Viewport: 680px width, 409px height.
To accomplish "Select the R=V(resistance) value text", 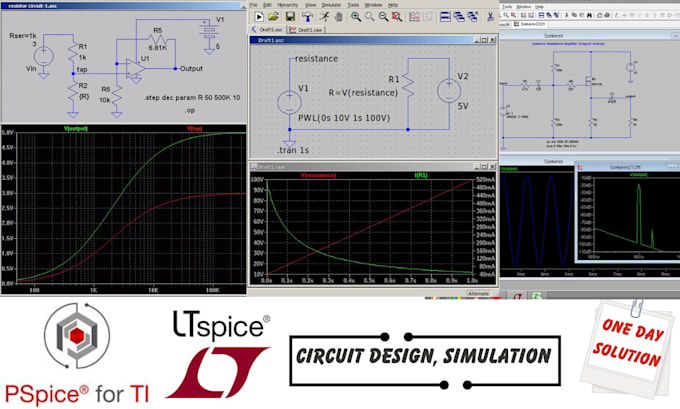I will pyautogui.click(x=363, y=92).
